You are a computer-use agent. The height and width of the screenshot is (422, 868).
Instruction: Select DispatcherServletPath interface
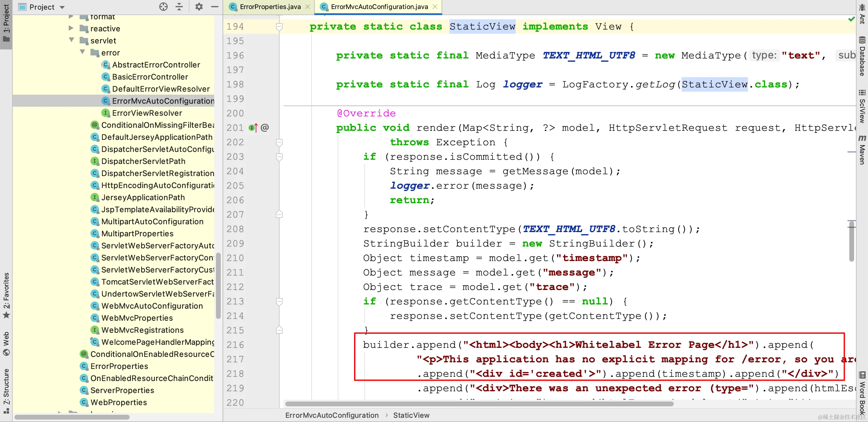[143, 161]
